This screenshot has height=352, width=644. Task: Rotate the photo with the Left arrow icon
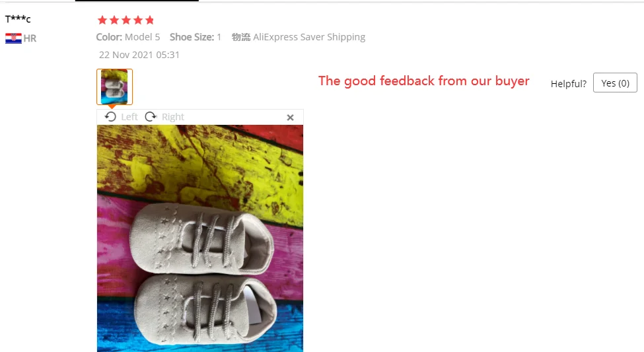click(110, 117)
